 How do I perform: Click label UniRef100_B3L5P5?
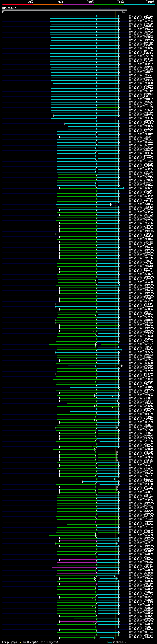(141, 352)
